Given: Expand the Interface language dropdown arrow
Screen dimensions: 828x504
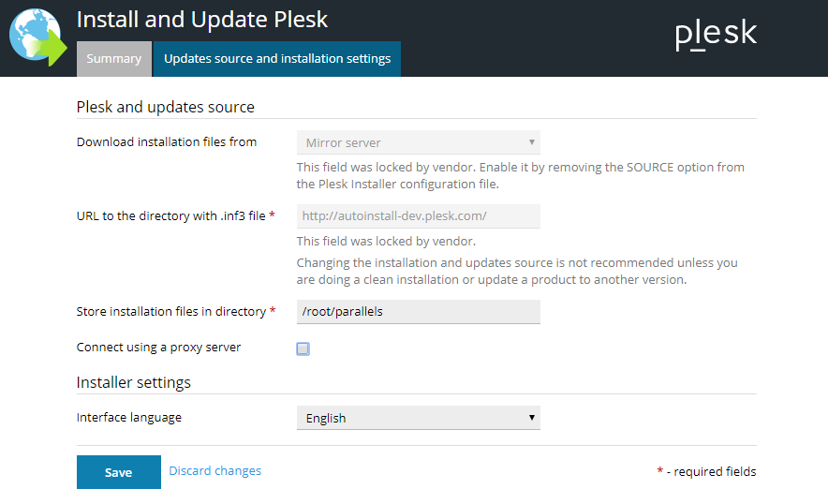Looking at the screenshot, I should pyautogui.click(x=532, y=418).
